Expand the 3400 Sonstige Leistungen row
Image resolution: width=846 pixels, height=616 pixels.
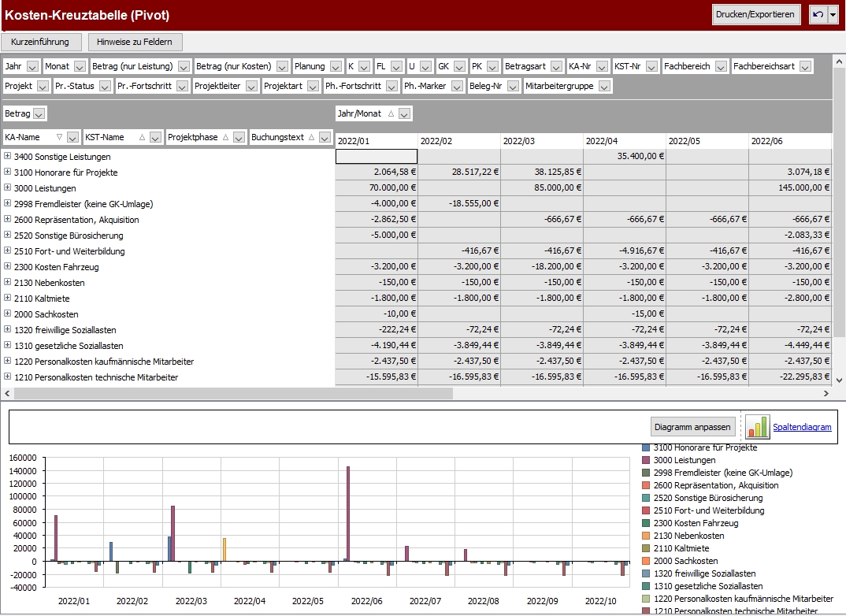[8, 157]
